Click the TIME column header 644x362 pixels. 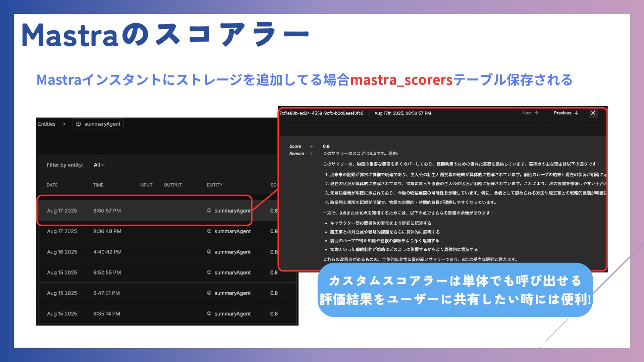(x=98, y=185)
